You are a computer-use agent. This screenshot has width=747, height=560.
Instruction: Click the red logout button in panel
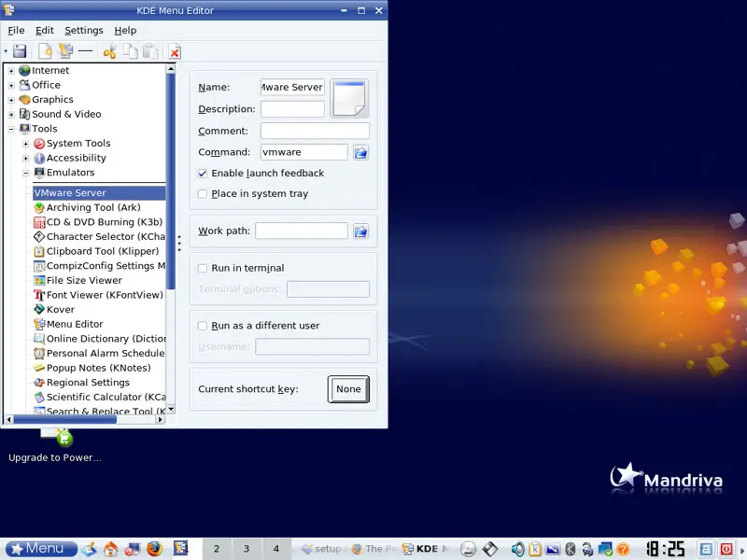click(x=726, y=549)
